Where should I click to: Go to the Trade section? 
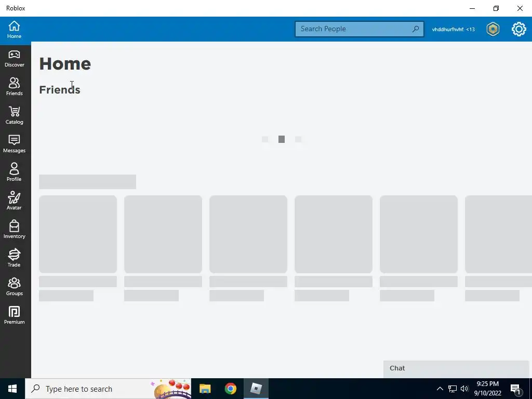point(14,258)
